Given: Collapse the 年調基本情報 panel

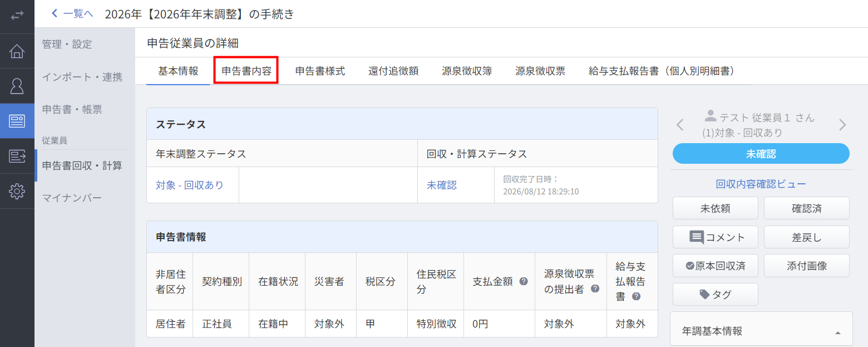Looking at the screenshot, I should [x=838, y=333].
